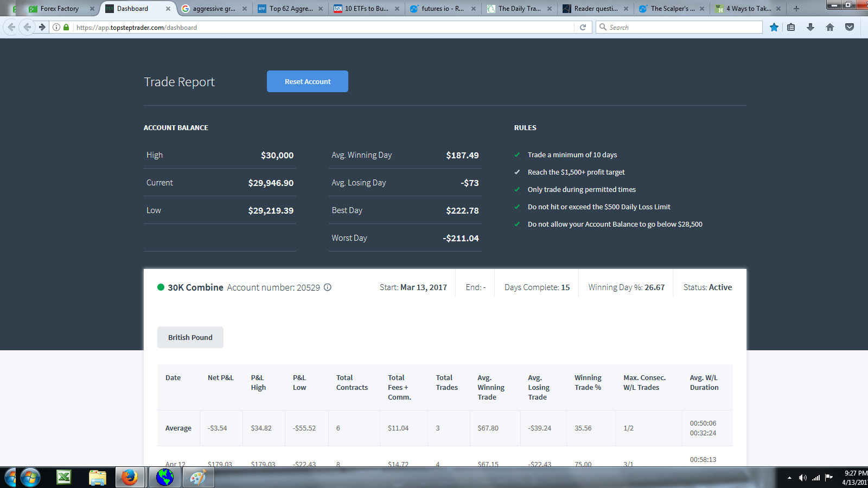
Task: Click the account number info icon
Action: pos(328,287)
